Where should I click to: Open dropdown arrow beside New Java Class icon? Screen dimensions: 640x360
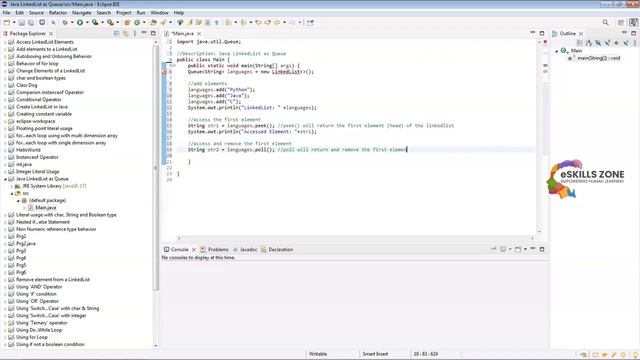(144, 23)
